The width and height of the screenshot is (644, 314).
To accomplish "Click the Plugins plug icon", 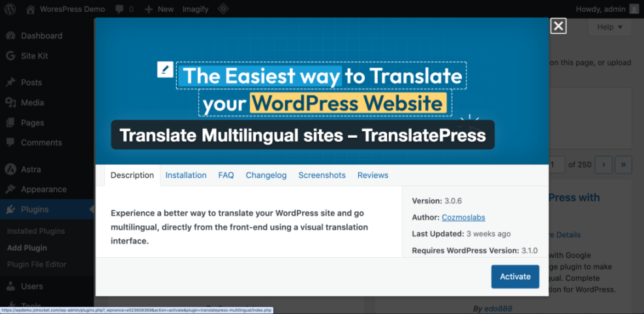I will pos(10,210).
